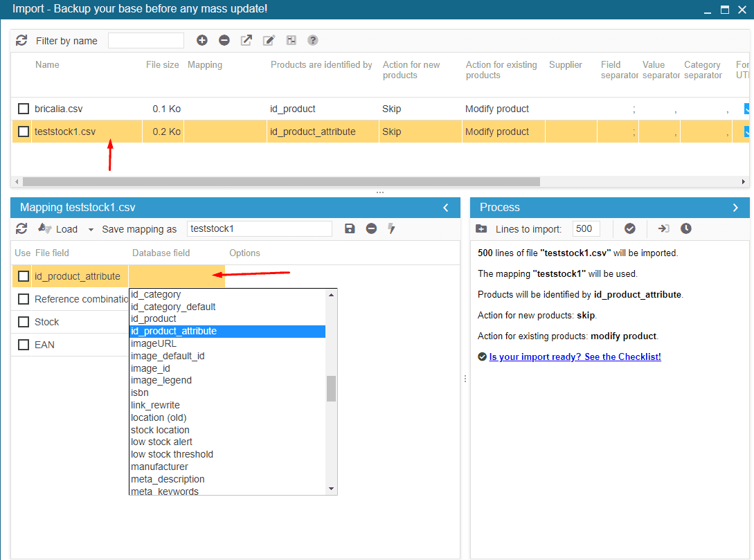
Task: Click the dropdown list's down arrow
Action: pos(332,489)
